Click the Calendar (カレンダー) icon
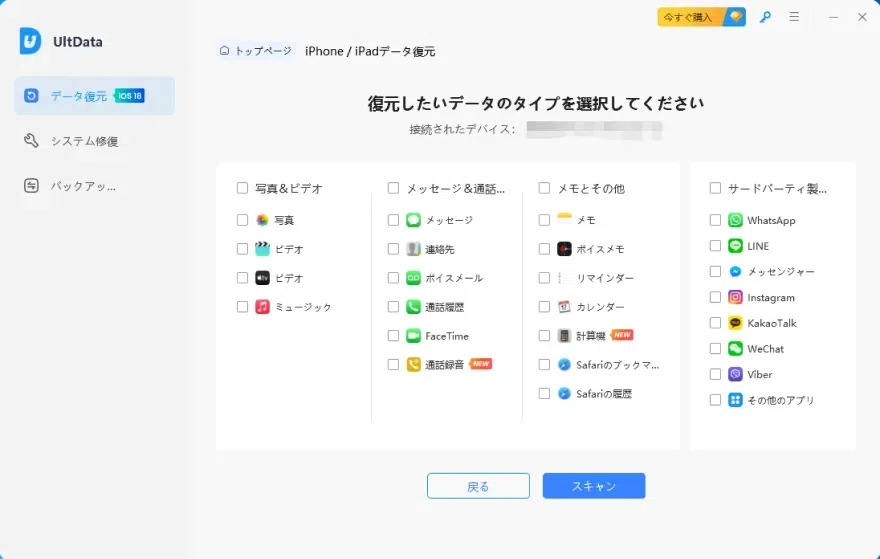 click(x=564, y=306)
